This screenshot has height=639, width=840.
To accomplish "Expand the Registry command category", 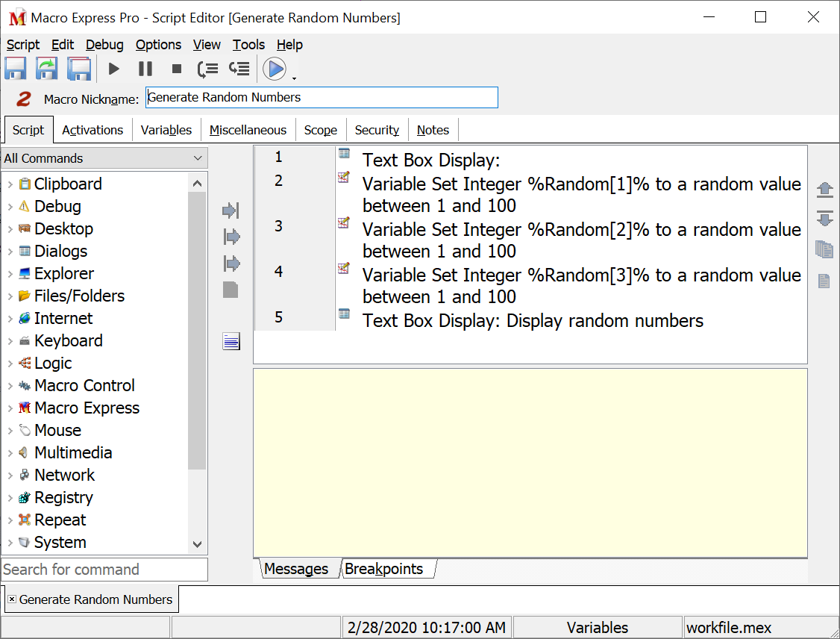I will point(10,498).
